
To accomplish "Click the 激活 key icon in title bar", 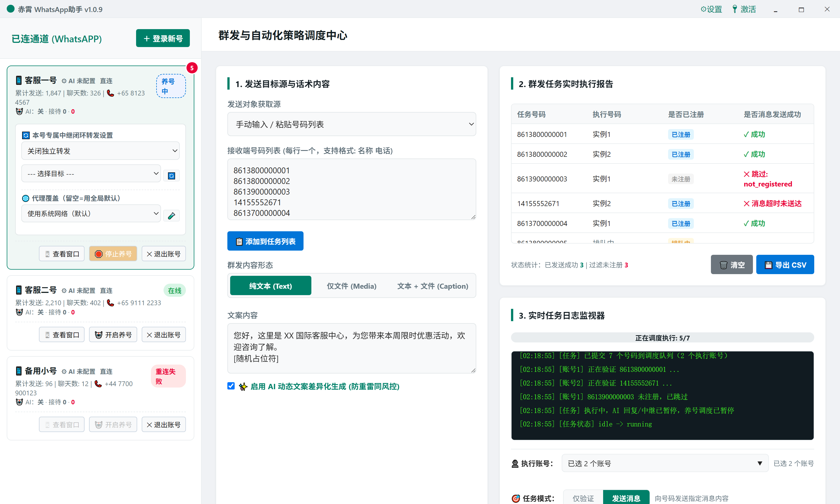I will (735, 9).
